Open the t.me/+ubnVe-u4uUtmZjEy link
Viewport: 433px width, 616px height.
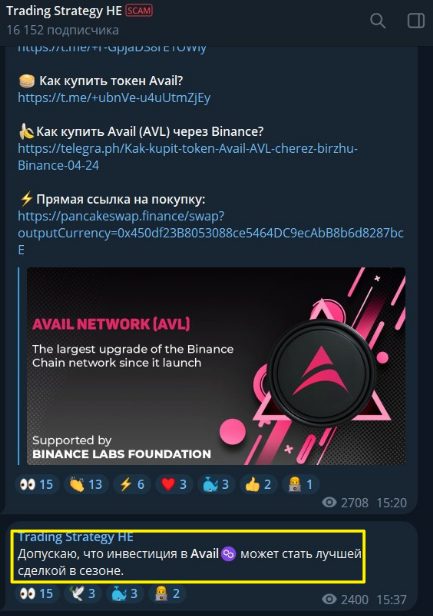pos(114,97)
